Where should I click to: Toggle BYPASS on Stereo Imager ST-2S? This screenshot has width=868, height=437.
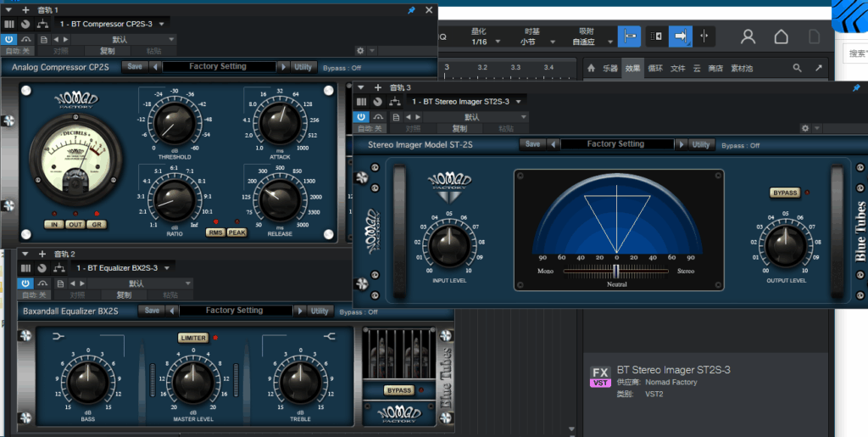pyautogui.click(x=785, y=193)
